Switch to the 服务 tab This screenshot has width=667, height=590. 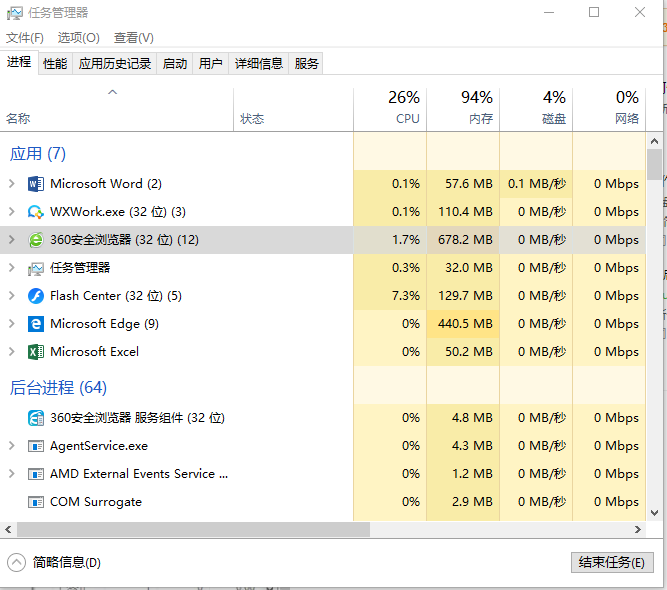click(306, 64)
